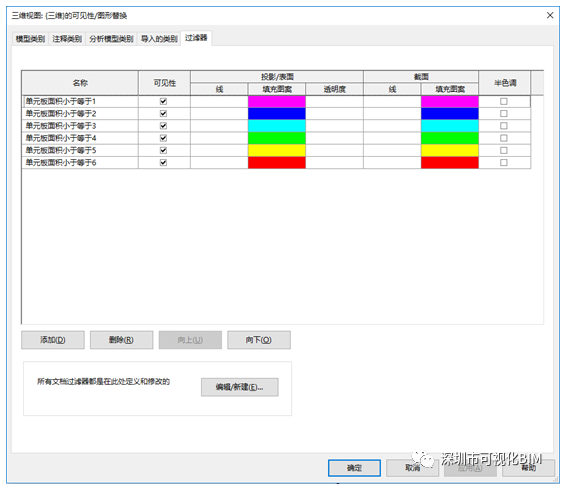
Task: Click red projection fill swatch for 单元板面积小于等于6
Action: [277, 163]
